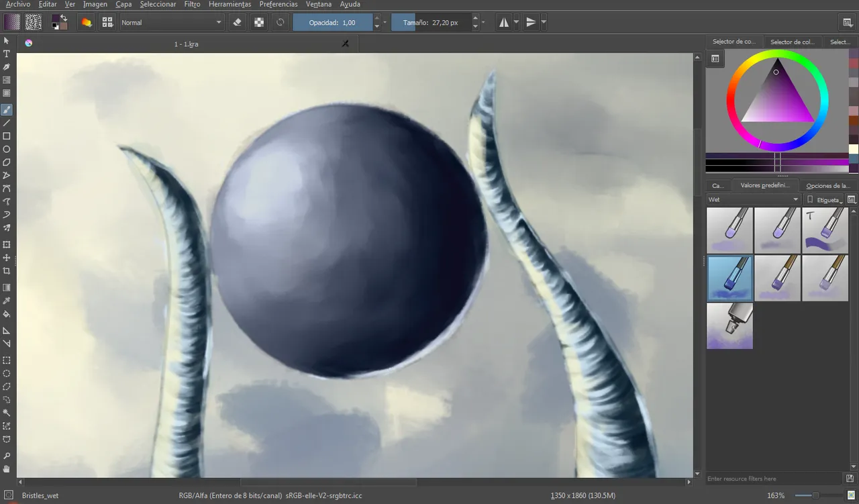Open the Etiqueta tag menu
Viewport: 859px width, 504px height.
pos(824,199)
